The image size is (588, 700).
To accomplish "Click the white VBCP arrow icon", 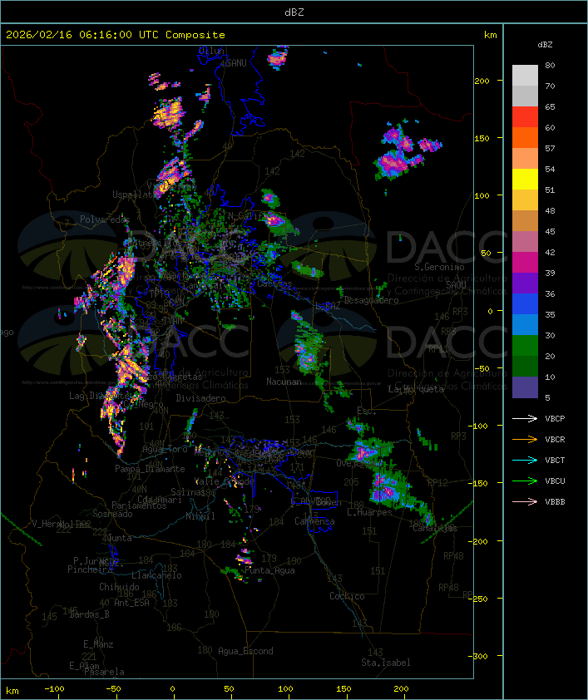I will click(525, 418).
